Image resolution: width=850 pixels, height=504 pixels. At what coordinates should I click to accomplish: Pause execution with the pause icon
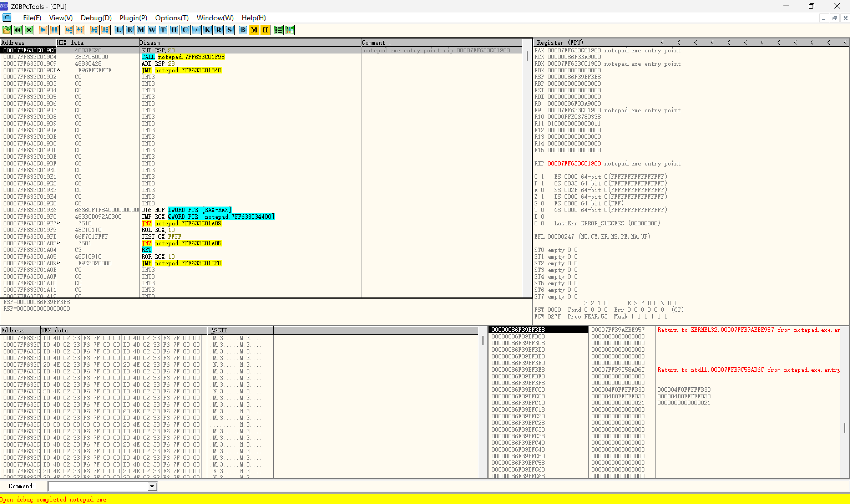coord(54,30)
